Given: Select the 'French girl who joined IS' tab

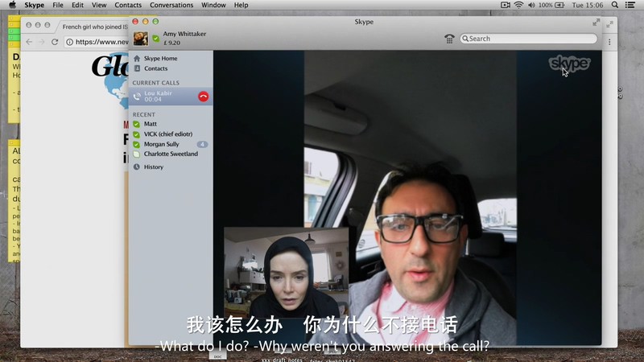Looking at the screenshot, I should click(95, 27).
